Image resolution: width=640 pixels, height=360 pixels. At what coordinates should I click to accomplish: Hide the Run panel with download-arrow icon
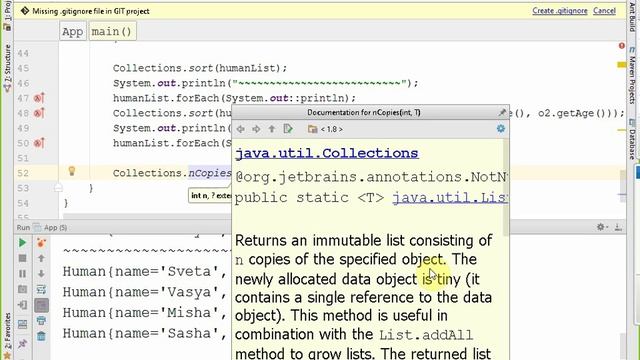[618, 227]
